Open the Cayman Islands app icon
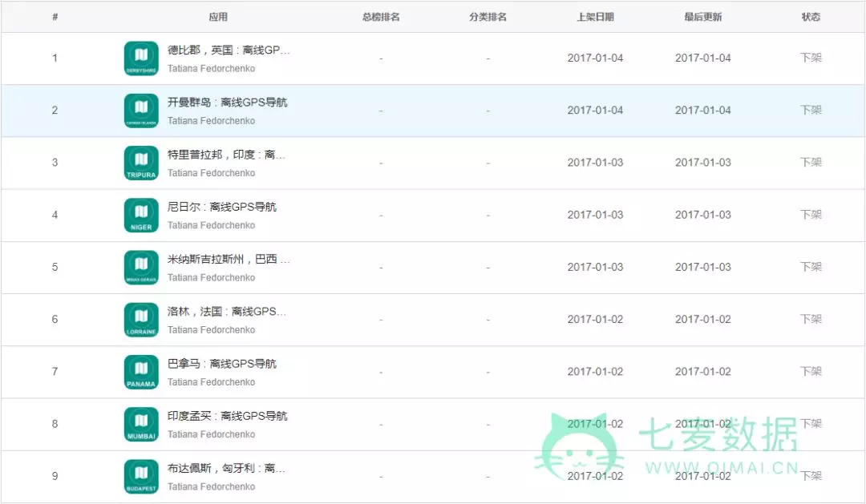 pyautogui.click(x=141, y=111)
